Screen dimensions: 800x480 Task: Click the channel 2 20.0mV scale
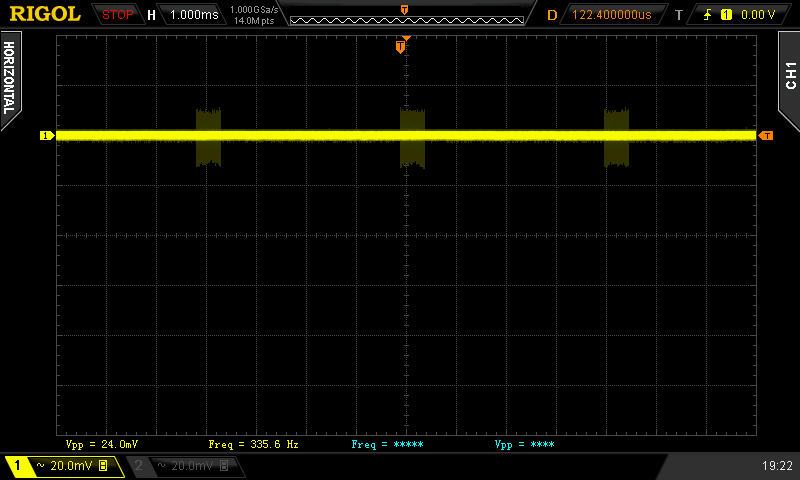(x=192, y=465)
